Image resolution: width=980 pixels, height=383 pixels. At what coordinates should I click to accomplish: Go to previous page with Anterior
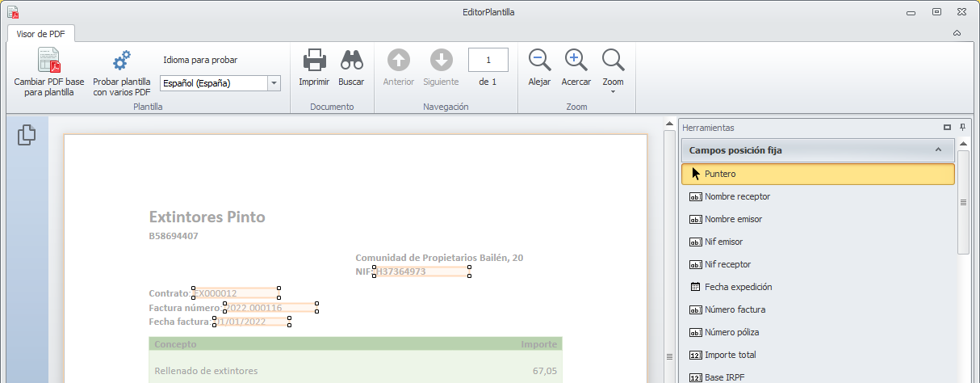click(x=399, y=68)
